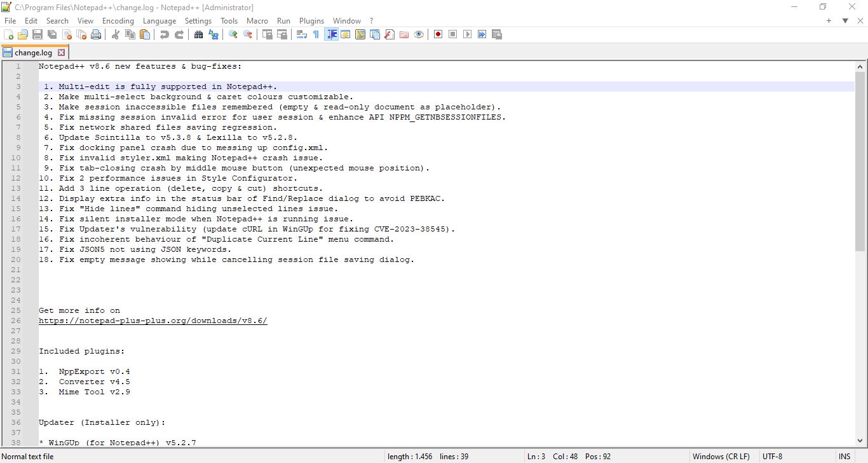The width and height of the screenshot is (868, 463).
Task: Redo the action via toolbar arrow
Action: click(179, 34)
